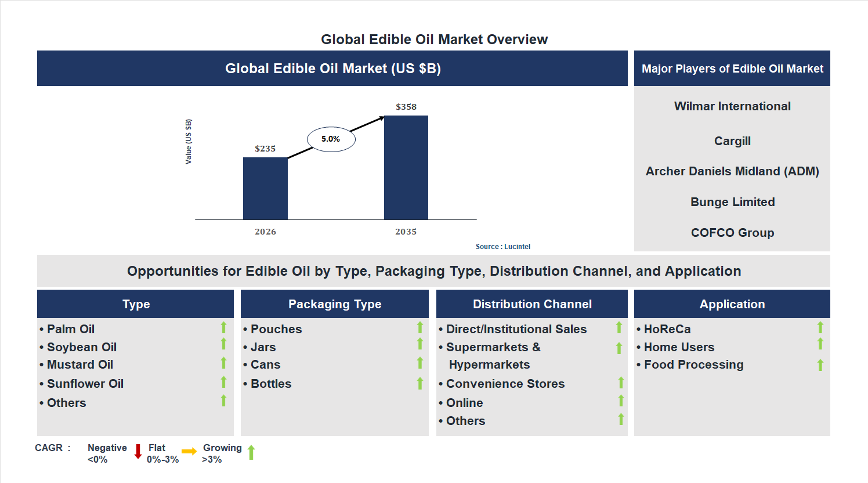Select the Application panel header
The height and width of the screenshot is (483, 868).
[x=732, y=304]
